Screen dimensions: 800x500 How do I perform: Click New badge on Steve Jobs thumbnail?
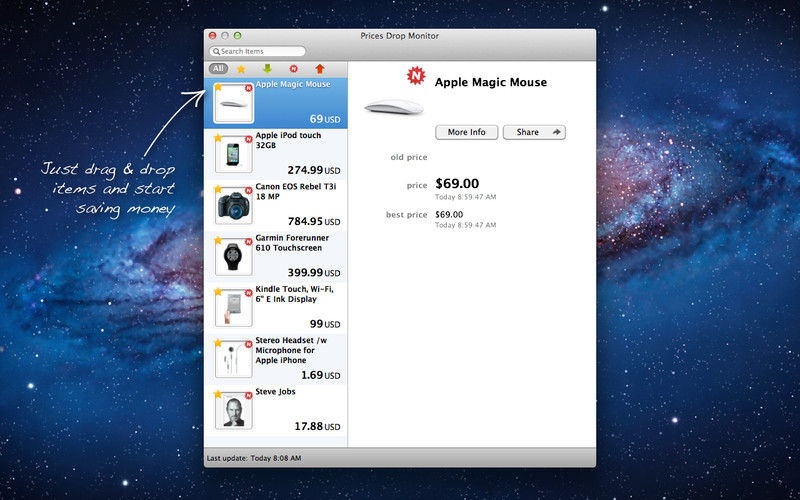248,395
